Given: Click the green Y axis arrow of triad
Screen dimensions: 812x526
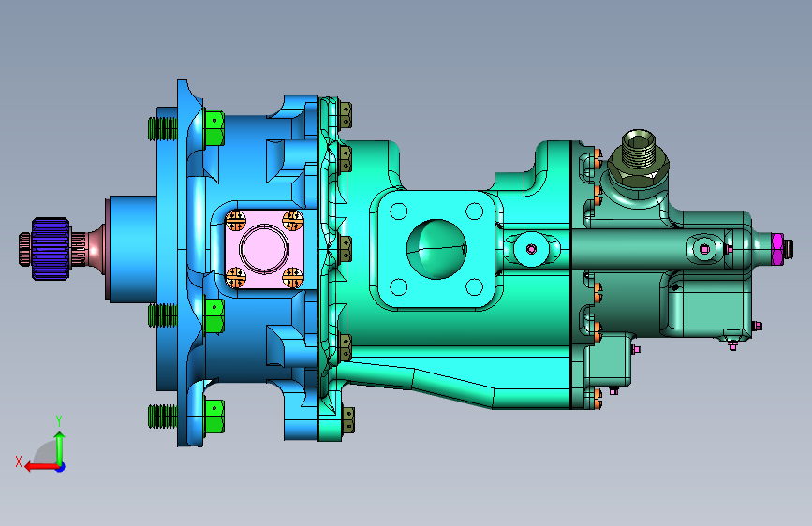Looking at the screenshot, I should [60, 448].
